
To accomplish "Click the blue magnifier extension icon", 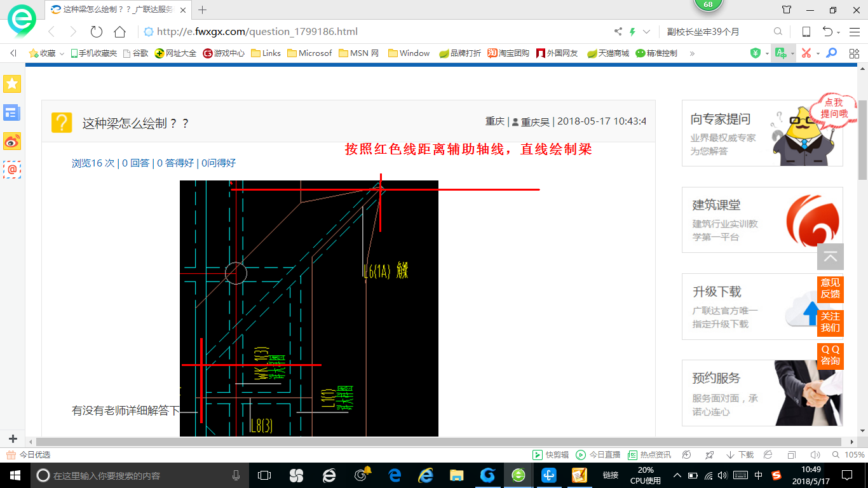I will [831, 53].
